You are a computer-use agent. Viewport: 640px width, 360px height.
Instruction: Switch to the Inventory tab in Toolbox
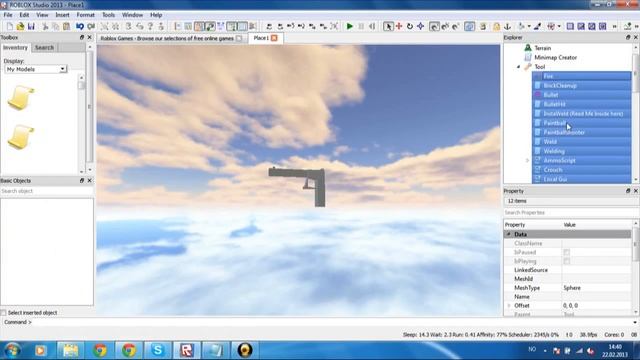tap(16, 48)
